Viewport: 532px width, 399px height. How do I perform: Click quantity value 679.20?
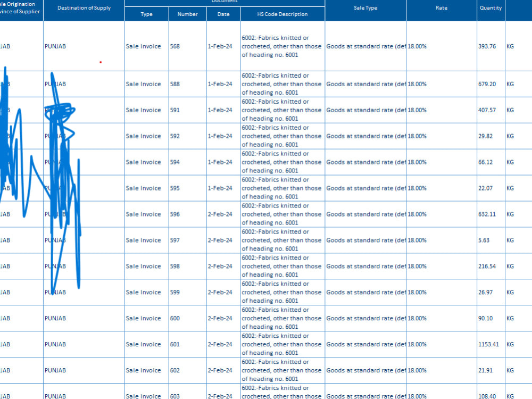coord(487,84)
